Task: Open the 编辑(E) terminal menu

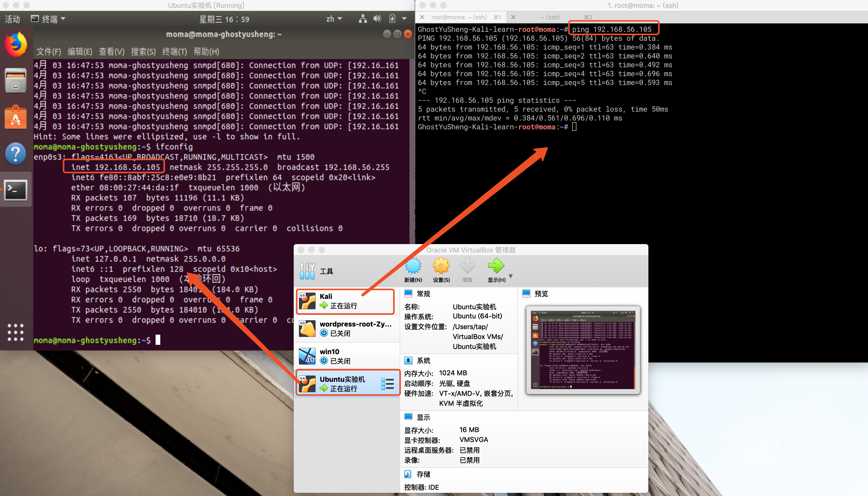Action: click(x=80, y=51)
